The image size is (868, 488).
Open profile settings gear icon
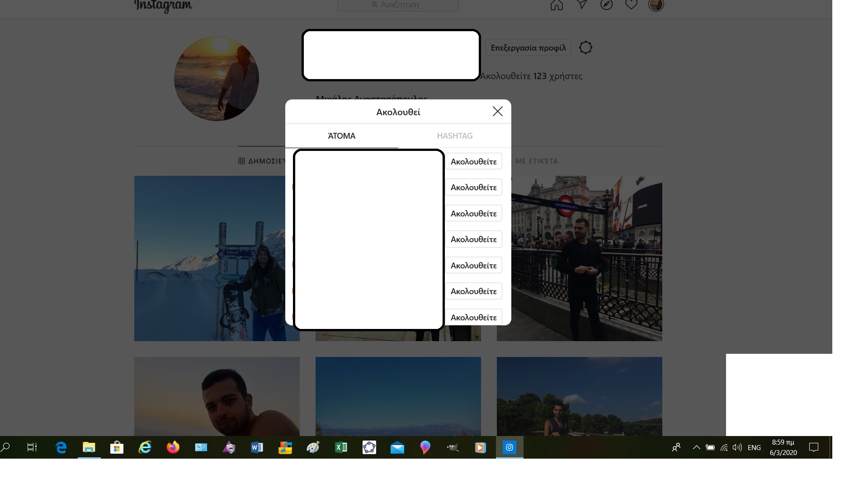click(585, 47)
